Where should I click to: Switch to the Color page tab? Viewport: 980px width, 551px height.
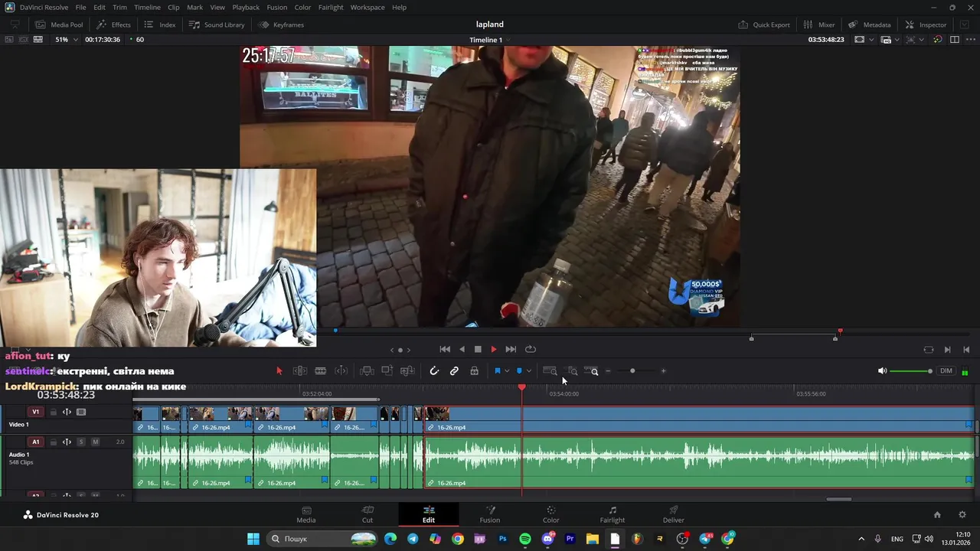(x=550, y=514)
